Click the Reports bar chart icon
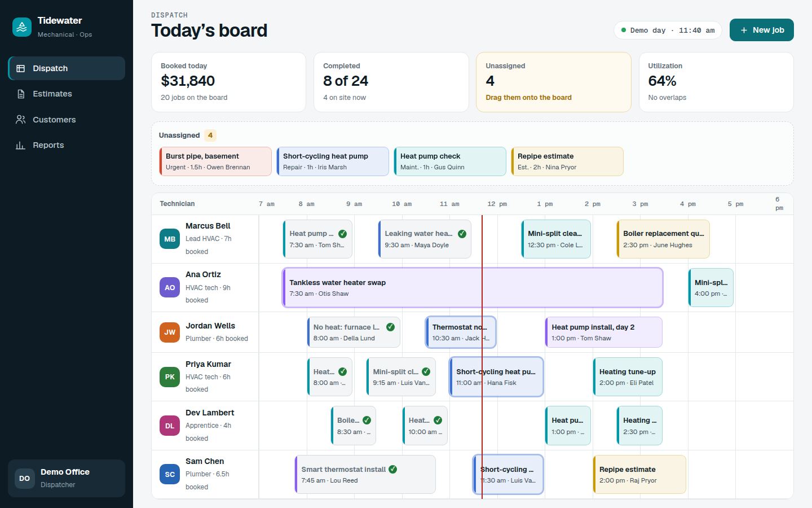 pyautogui.click(x=21, y=145)
